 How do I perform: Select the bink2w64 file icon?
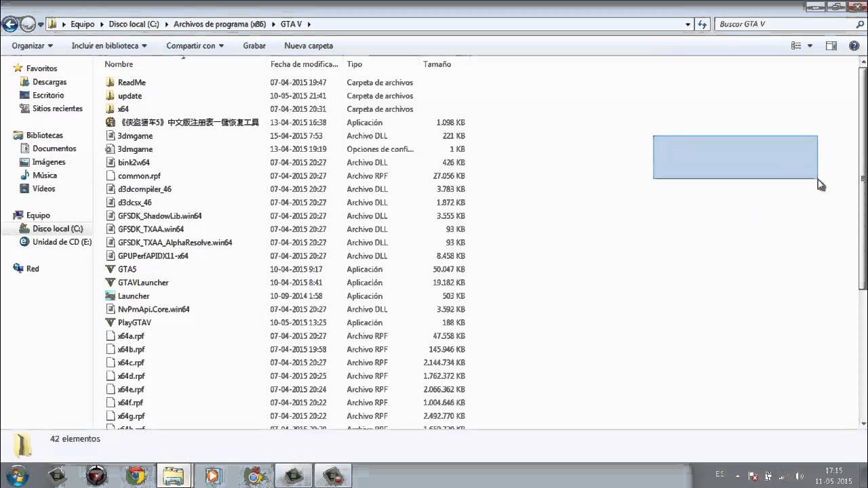click(111, 162)
